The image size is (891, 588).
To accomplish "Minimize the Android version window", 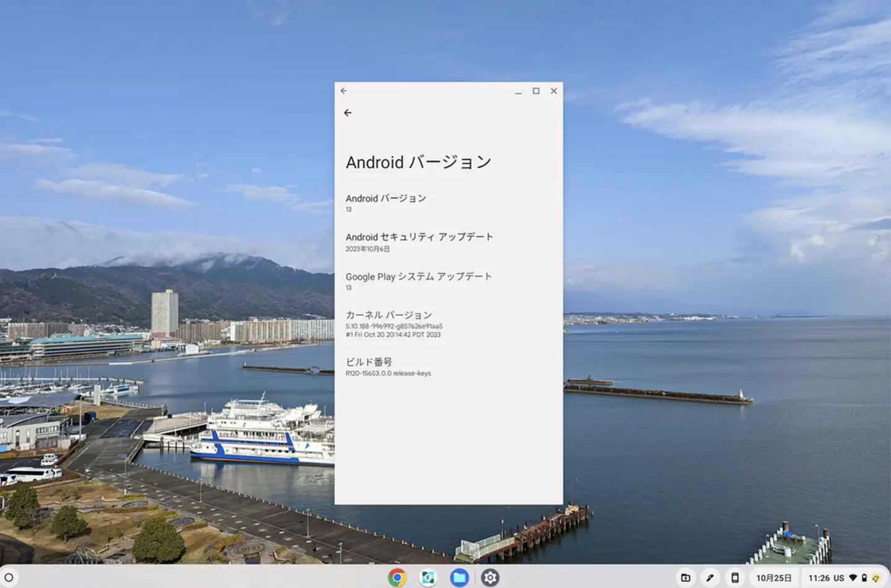I will pyautogui.click(x=519, y=92).
